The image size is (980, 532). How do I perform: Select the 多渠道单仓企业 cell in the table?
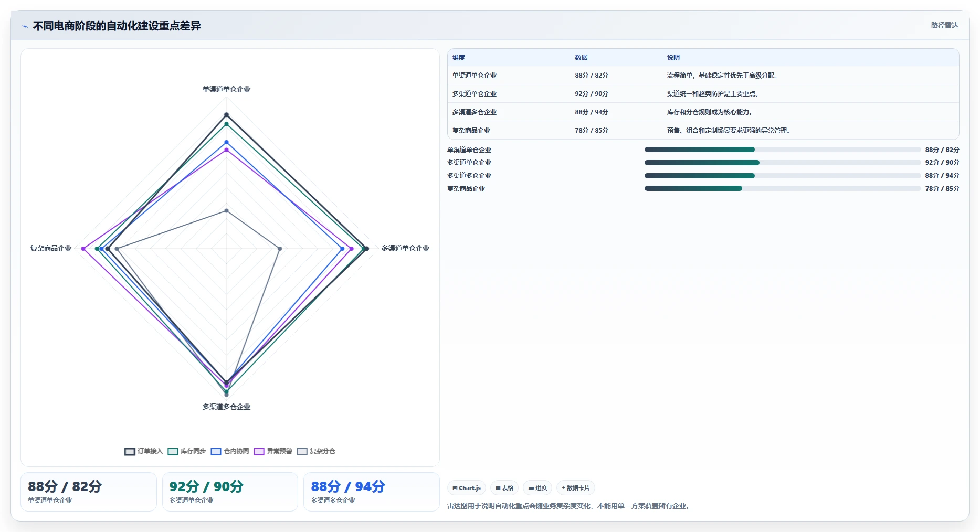pos(475,94)
